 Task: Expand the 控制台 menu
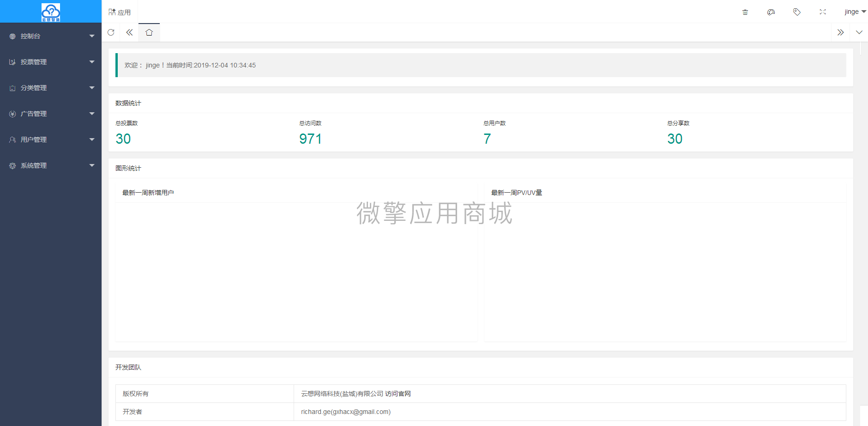51,36
